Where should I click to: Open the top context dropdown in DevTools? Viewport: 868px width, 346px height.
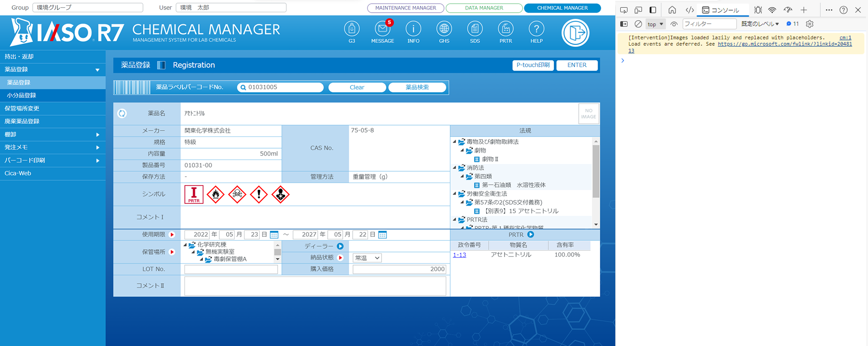tap(655, 24)
